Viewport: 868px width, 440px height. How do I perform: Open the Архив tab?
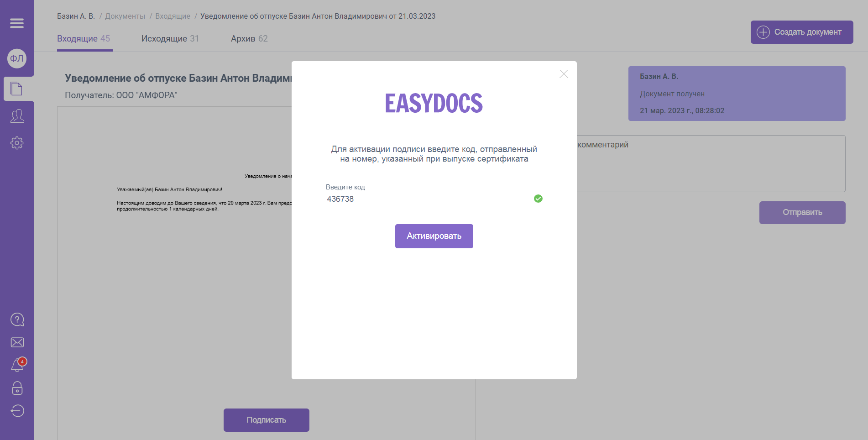pyautogui.click(x=249, y=38)
